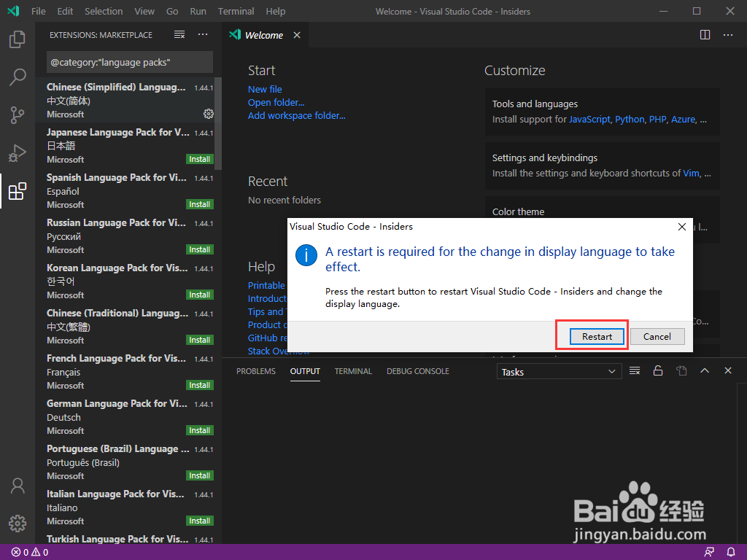Viewport: 747px width, 560px height.
Task: Click the Restart button in dialog
Action: (x=597, y=336)
